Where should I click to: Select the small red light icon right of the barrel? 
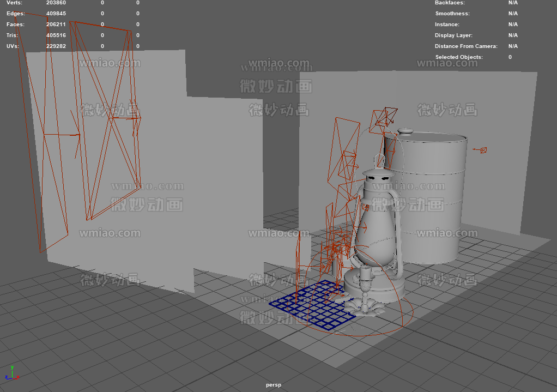tap(482, 150)
